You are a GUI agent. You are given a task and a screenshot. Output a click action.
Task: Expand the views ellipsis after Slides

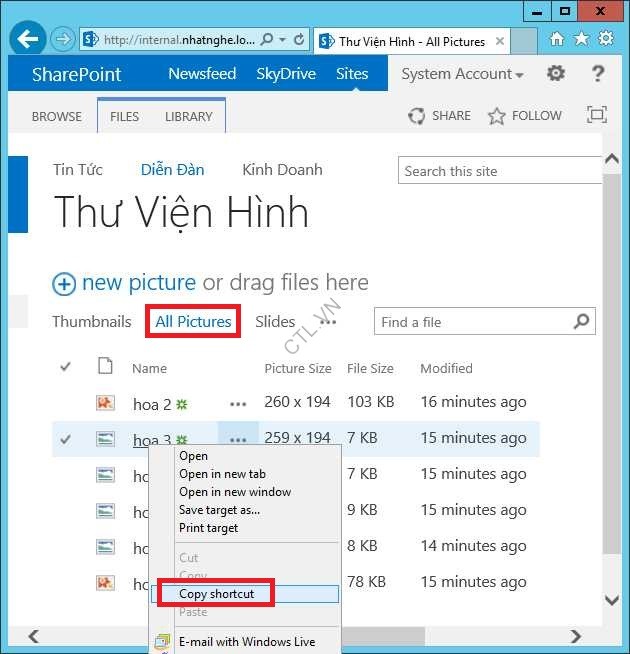click(327, 322)
